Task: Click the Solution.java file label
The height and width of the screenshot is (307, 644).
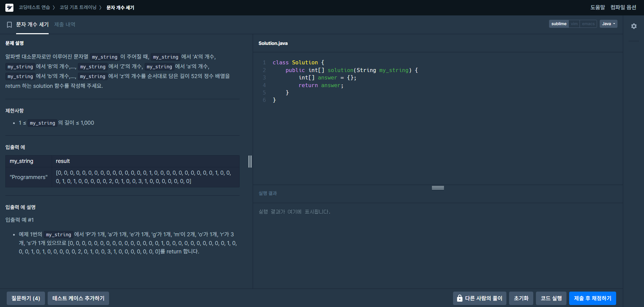Action: click(x=273, y=43)
